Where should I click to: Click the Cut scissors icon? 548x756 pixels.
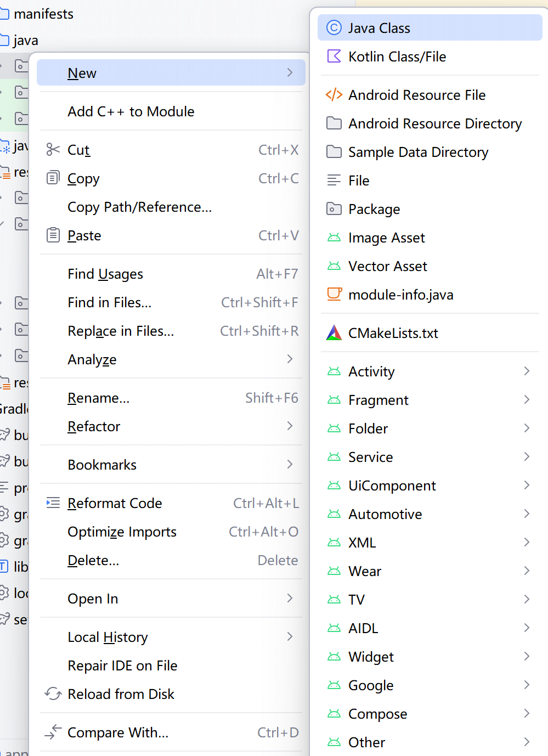tap(53, 150)
